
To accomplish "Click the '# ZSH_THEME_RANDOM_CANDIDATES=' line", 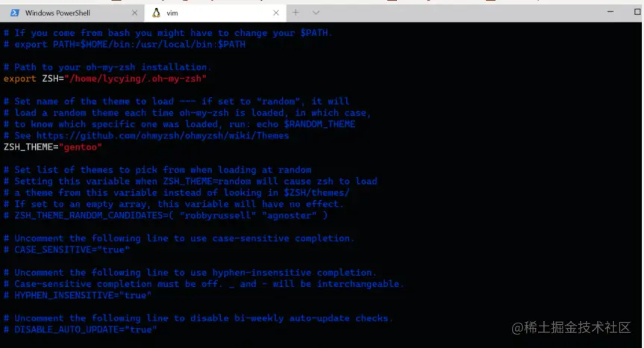I will (x=166, y=215).
